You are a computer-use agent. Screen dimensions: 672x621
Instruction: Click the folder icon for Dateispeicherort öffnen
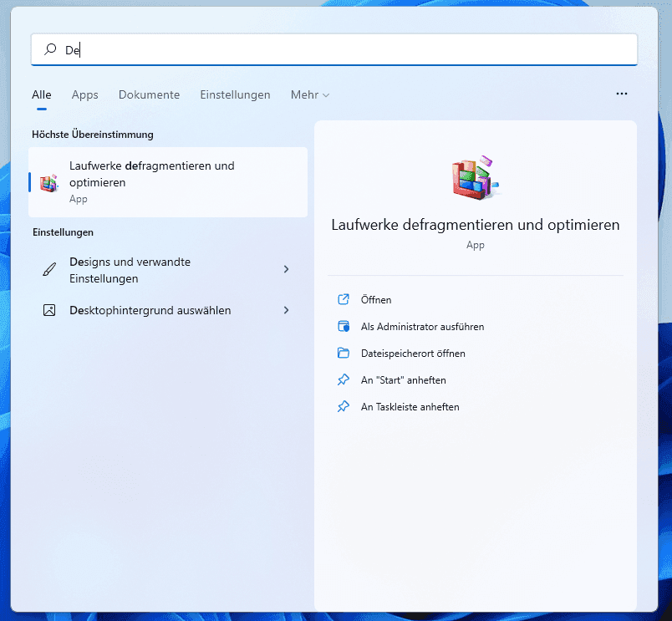tap(344, 353)
